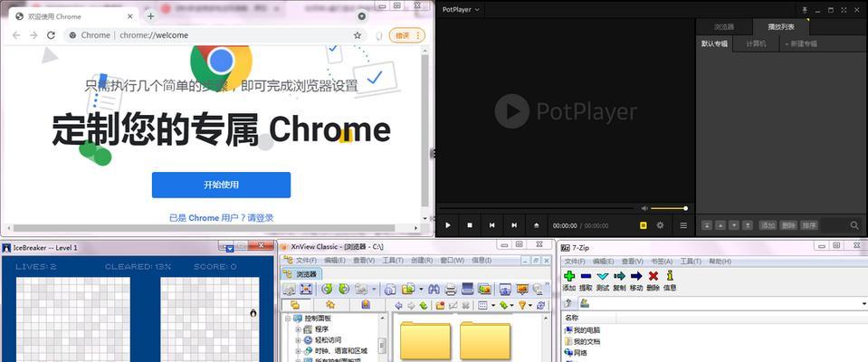This screenshot has height=362, width=868.
Task: Click rotate counter-clockwise in XnView
Action: tap(327, 289)
